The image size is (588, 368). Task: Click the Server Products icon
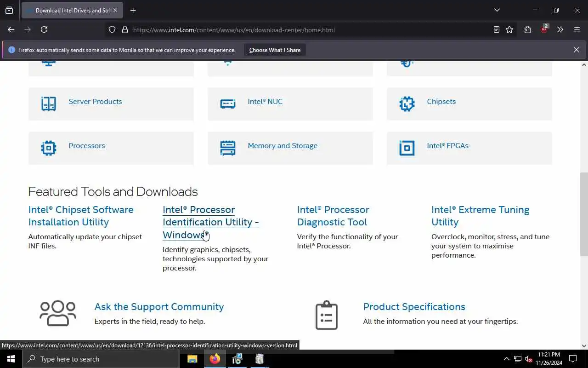(x=49, y=104)
